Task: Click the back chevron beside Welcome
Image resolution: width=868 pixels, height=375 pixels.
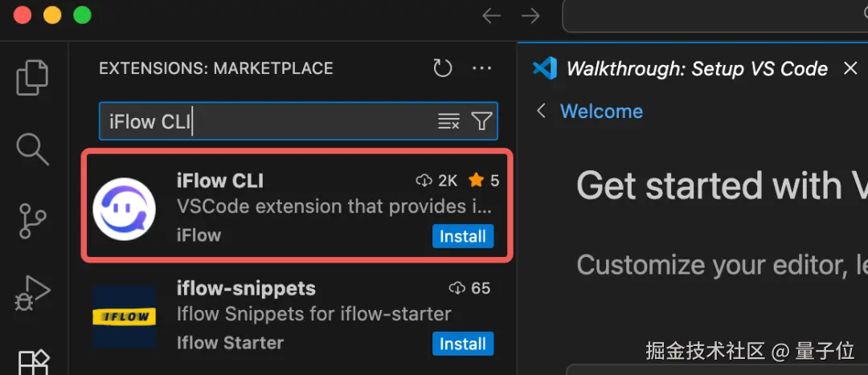Action: pos(542,111)
